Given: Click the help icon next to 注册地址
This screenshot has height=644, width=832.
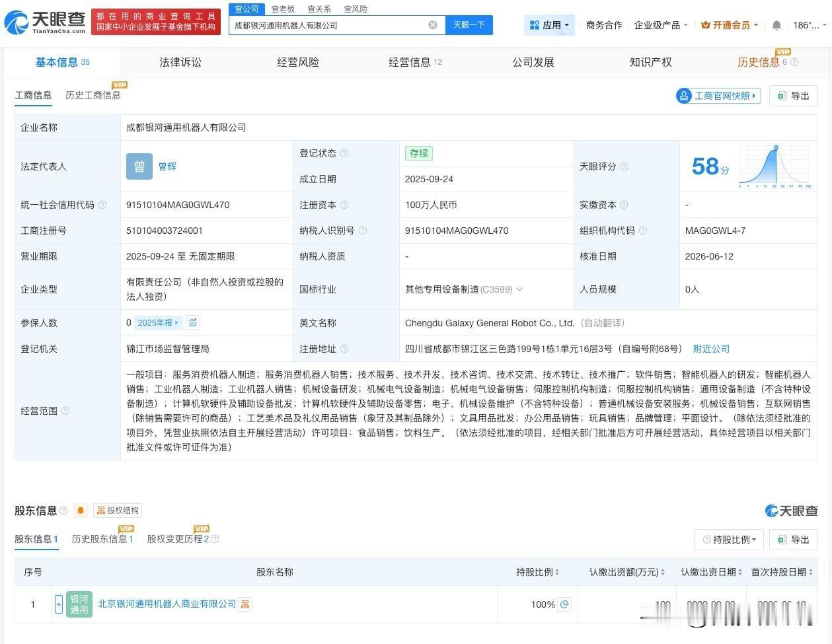Looking at the screenshot, I should click(x=344, y=349).
